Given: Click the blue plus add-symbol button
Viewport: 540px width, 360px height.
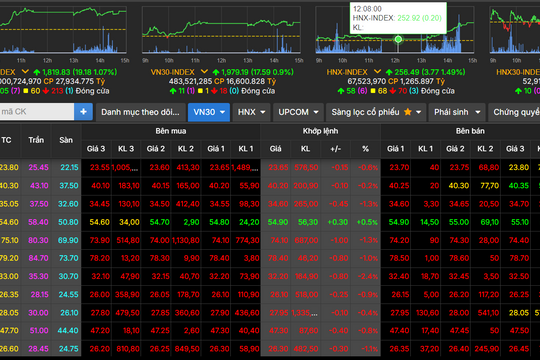Looking at the screenshot, I should point(83,112).
